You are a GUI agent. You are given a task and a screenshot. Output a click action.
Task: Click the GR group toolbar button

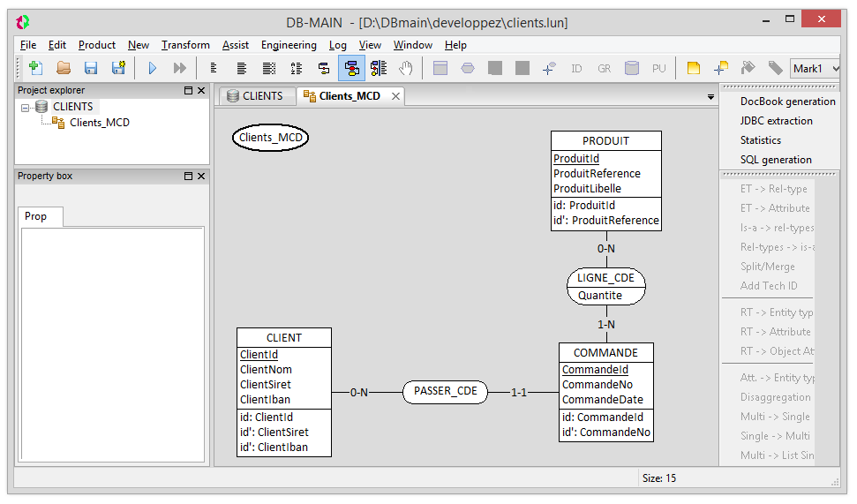point(604,68)
